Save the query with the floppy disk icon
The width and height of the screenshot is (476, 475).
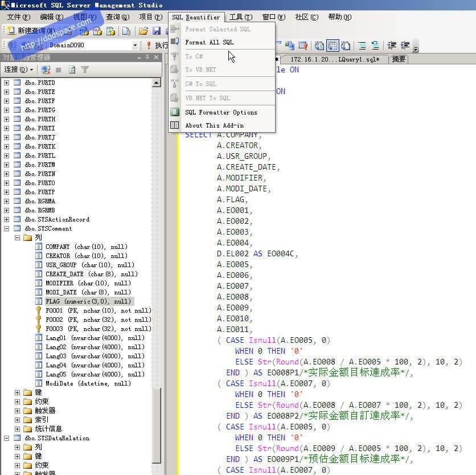click(x=157, y=31)
